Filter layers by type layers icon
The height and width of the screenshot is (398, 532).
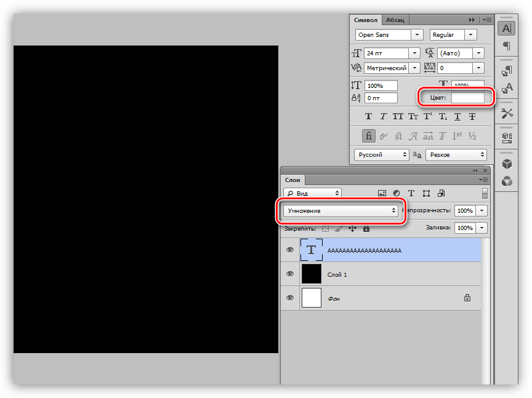click(x=411, y=193)
